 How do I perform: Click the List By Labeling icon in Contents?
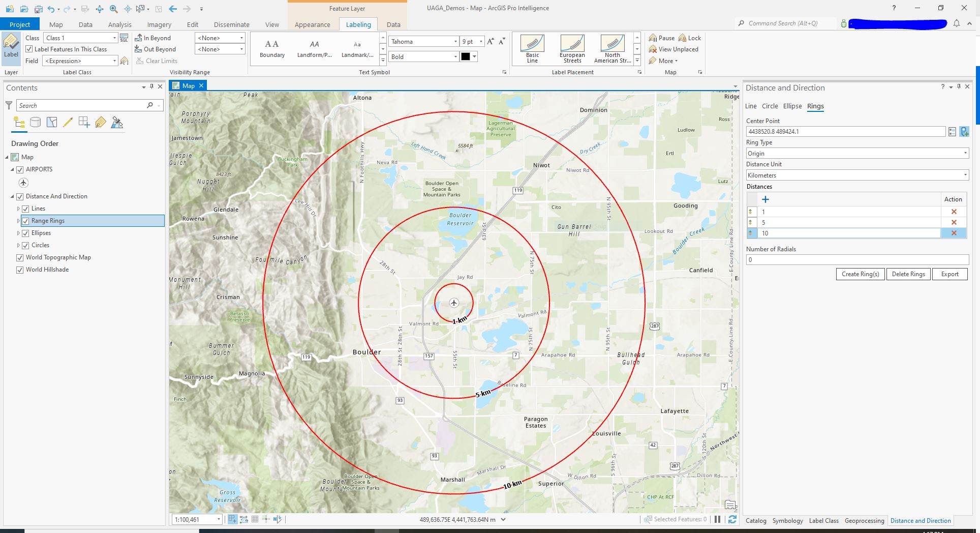(x=101, y=122)
